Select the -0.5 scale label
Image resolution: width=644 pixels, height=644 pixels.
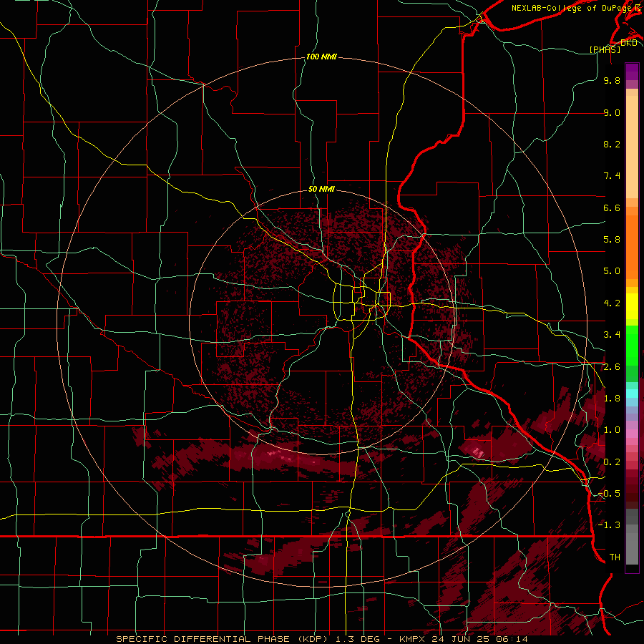pos(610,494)
